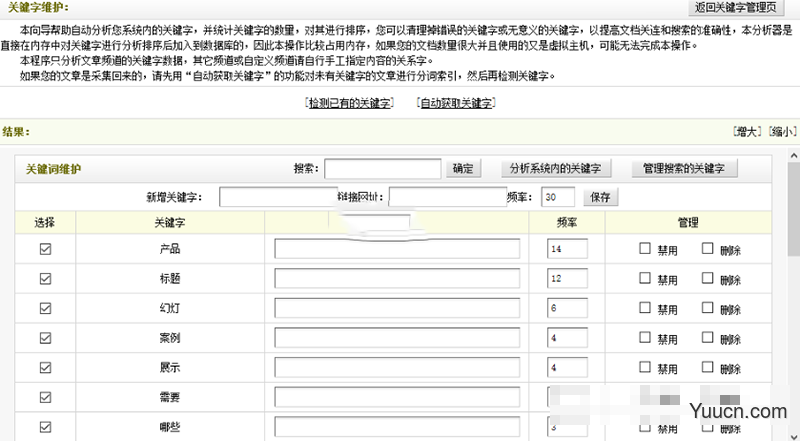This screenshot has height=441, width=800.
Task: Click the scrollbar up arrow on the results panel
Action: [792, 157]
